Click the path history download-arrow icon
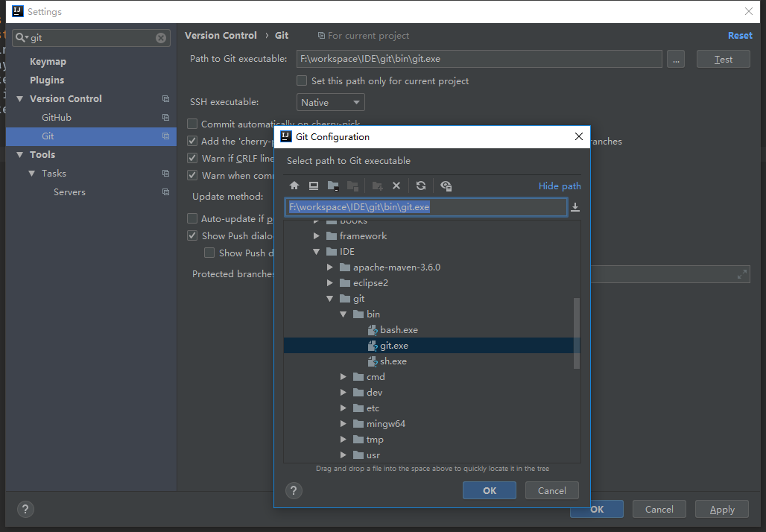 [x=575, y=207]
